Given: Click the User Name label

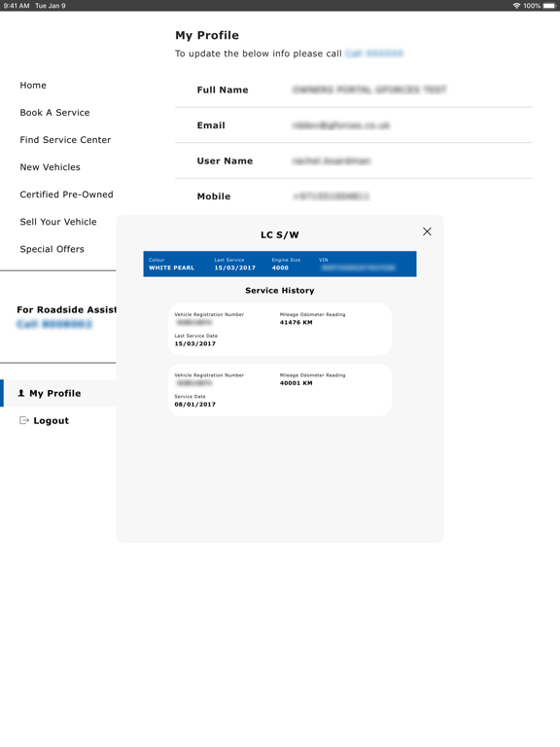Looking at the screenshot, I should pos(225,161).
